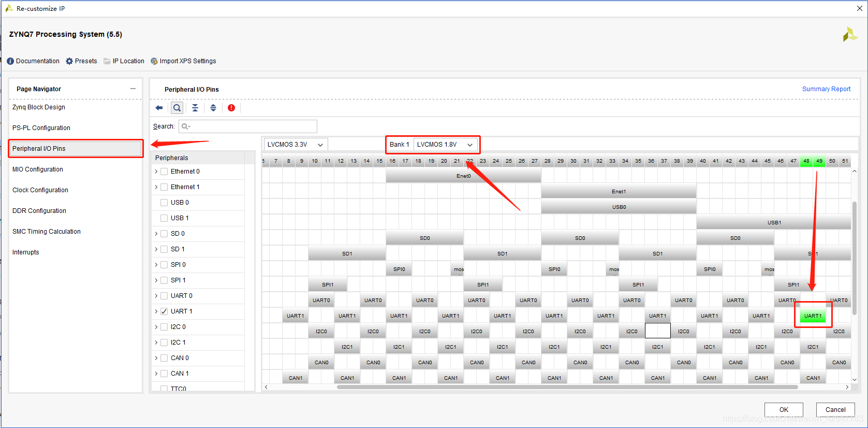The image size is (868, 428).
Task: Click green MIO pin 49 header
Action: click(x=819, y=161)
